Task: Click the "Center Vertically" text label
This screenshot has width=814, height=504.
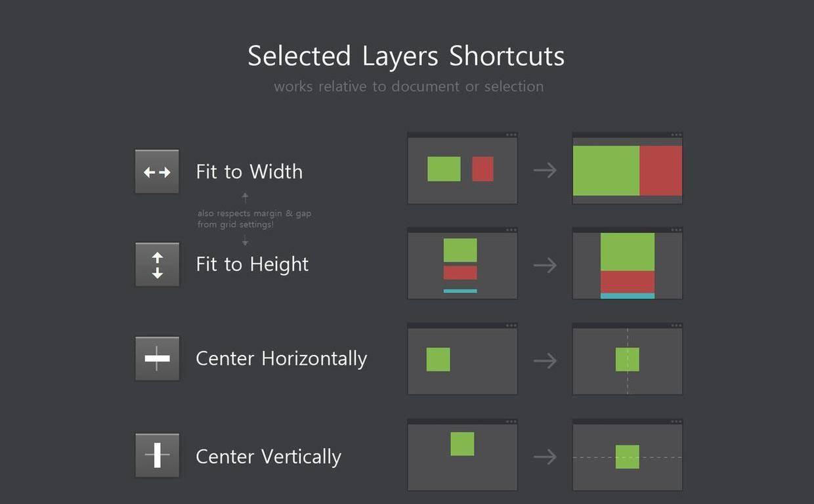Action: [x=268, y=457]
